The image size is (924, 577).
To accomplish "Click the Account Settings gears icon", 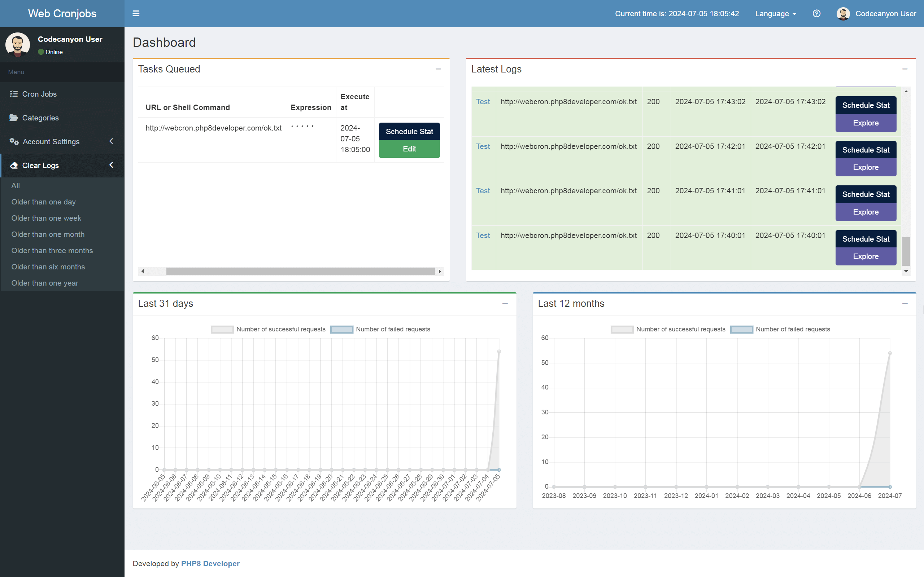I will [x=14, y=141].
